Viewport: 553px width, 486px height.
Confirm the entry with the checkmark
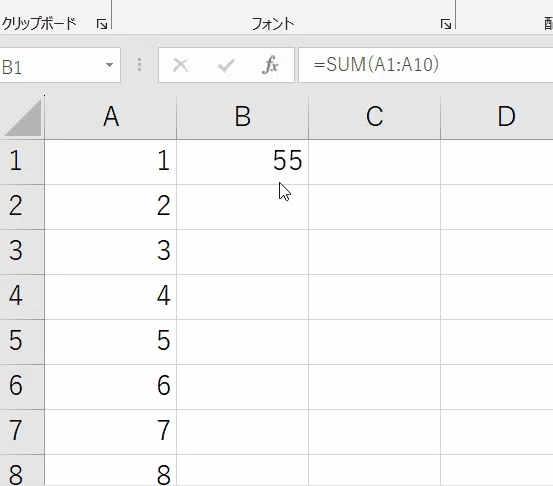226,66
